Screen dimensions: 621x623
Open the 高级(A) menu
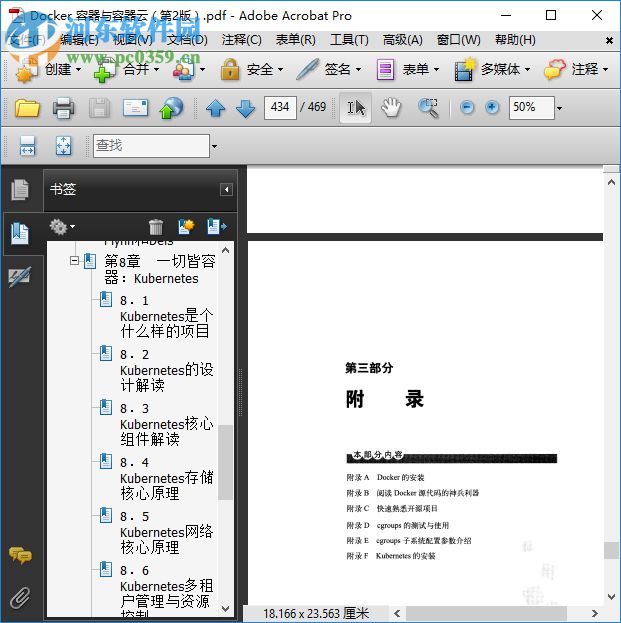point(402,40)
